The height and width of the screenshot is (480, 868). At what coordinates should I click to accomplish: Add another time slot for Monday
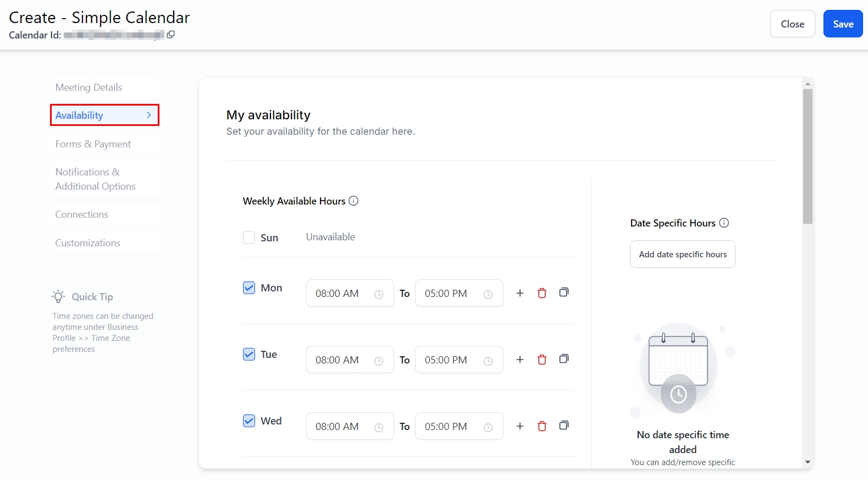tap(520, 293)
